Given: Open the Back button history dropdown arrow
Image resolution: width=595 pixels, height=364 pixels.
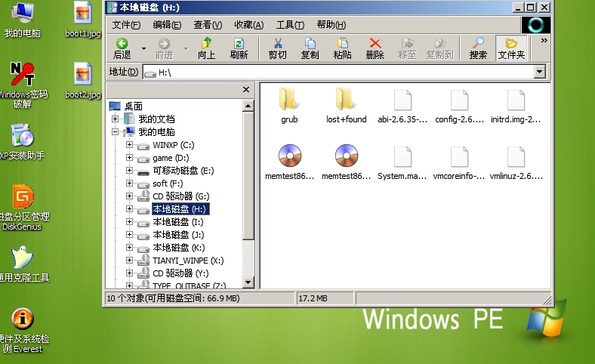Looking at the screenshot, I should click(143, 48).
